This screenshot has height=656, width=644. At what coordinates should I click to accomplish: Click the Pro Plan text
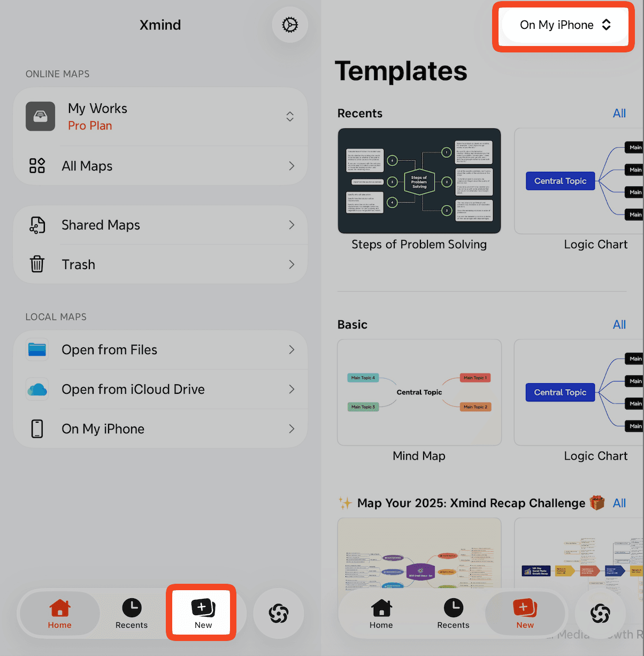pos(90,126)
